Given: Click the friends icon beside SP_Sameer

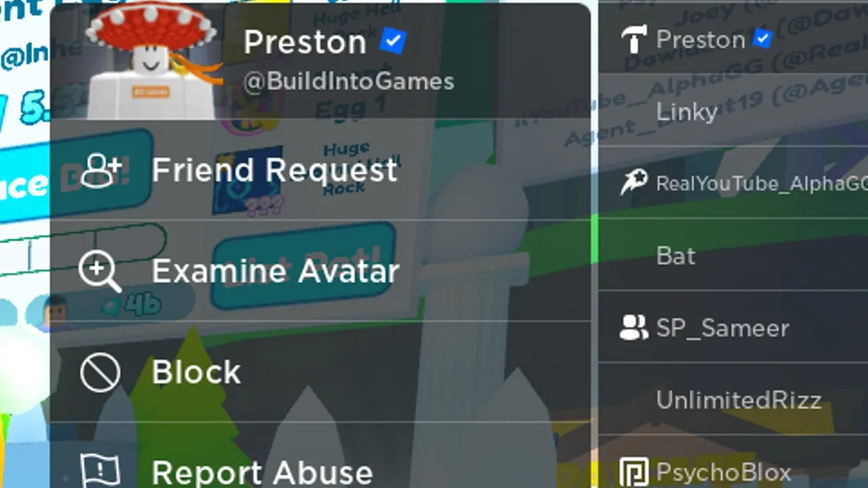Looking at the screenshot, I should click(x=634, y=329).
